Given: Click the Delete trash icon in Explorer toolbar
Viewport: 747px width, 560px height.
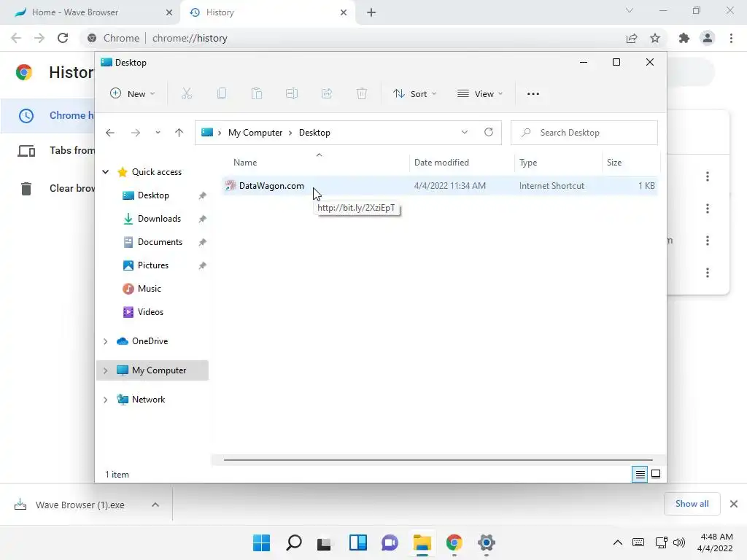Looking at the screenshot, I should pos(362,94).
